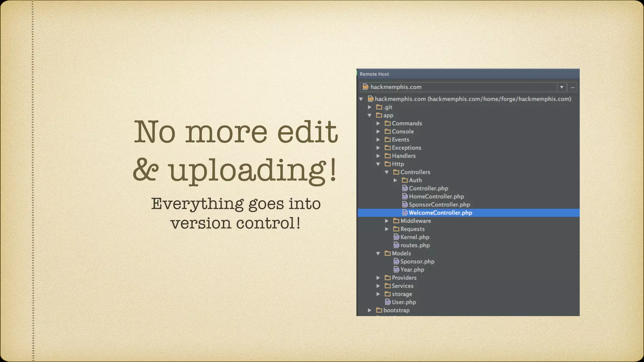
Task: Click the Providers folder icon
Action: point(388,278)
